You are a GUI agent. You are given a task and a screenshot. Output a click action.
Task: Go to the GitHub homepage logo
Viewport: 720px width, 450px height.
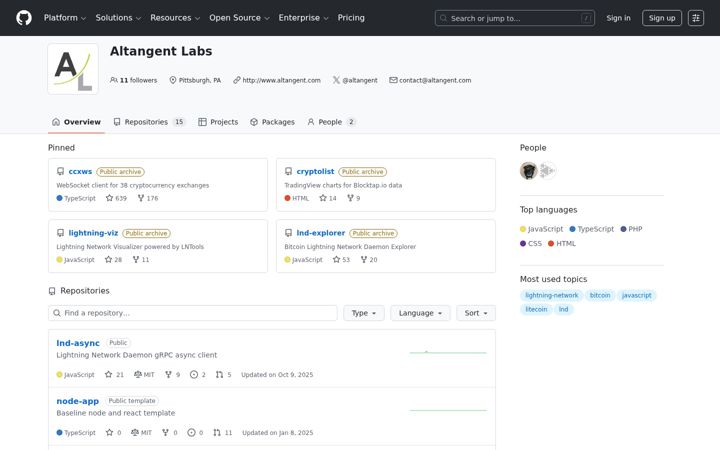click(24, 18)
